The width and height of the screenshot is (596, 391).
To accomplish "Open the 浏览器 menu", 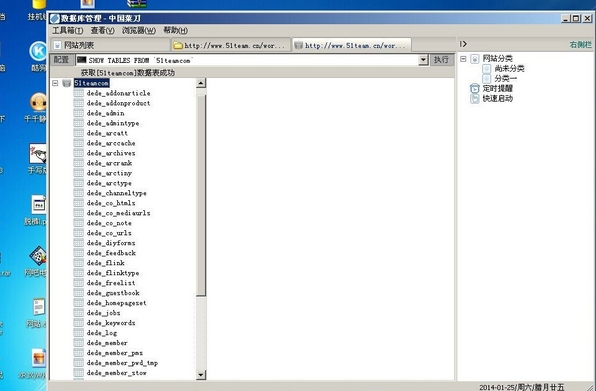I will coord(139,30).
